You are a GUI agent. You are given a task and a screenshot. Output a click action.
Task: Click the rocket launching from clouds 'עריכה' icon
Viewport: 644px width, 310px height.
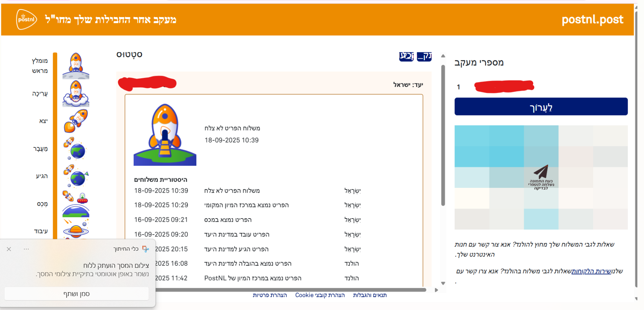[x=76, y=94]
